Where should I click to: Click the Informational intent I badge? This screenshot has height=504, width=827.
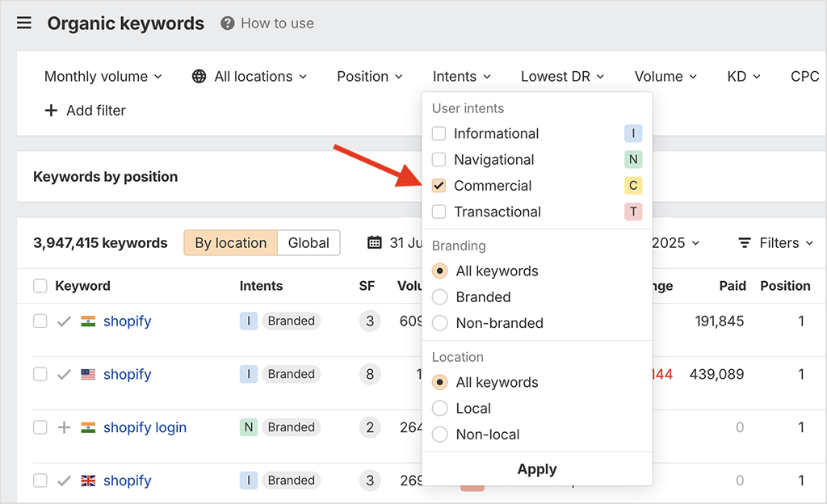tap(633, 133)
